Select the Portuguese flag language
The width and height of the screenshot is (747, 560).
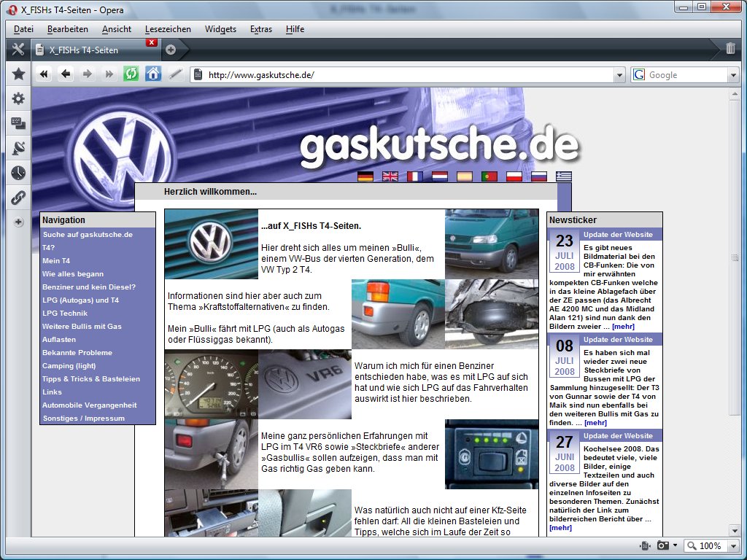(489, 176)
